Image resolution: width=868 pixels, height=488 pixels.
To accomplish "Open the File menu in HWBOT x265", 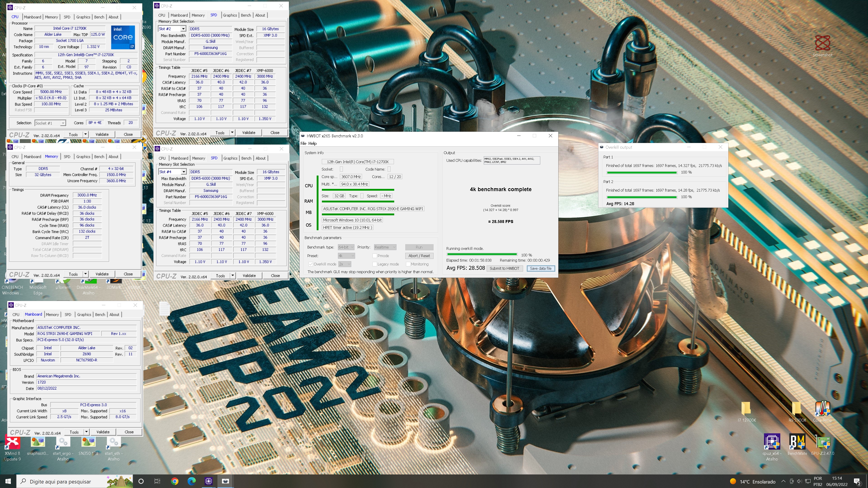I will 303,143.
